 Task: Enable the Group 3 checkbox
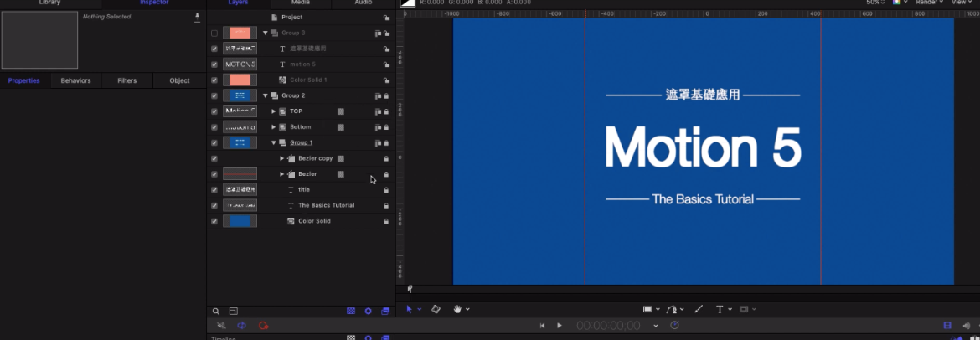point(214,33)
